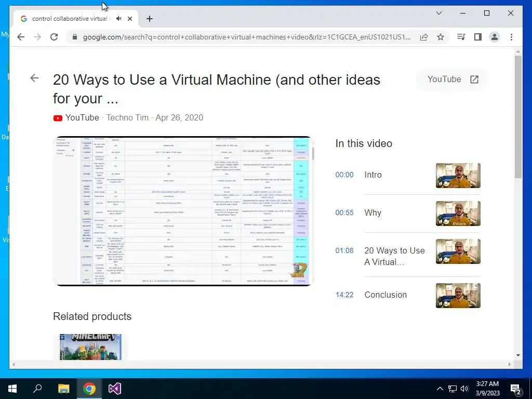Open Chrome's three-dot menu

pyautogui.click(x=511, y=37)
